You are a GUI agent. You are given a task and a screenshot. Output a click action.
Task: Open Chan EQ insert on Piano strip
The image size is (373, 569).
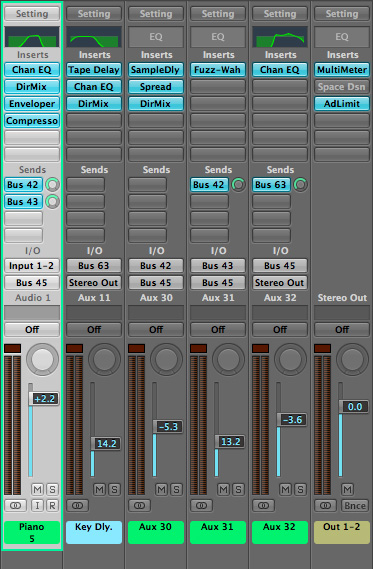tap(32, 70)
